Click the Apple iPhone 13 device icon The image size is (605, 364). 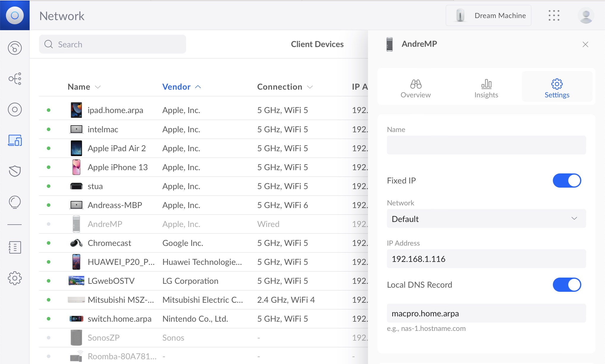tap(76, 167)
